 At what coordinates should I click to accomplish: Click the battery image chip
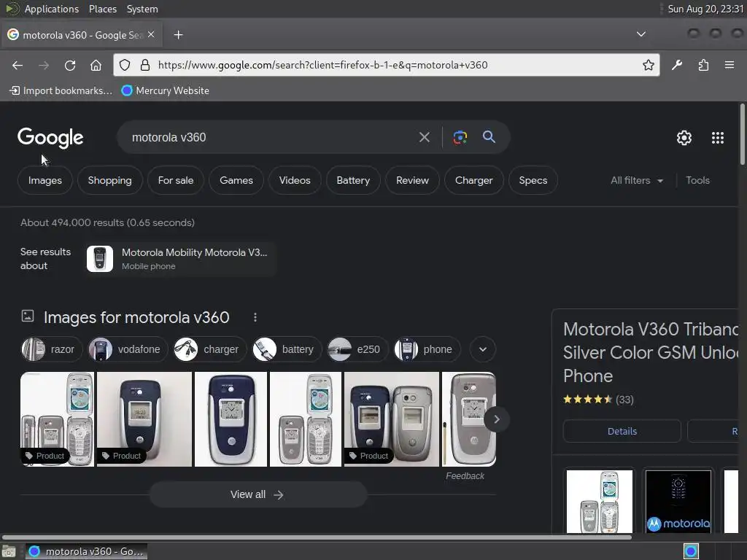pos(287,349)
